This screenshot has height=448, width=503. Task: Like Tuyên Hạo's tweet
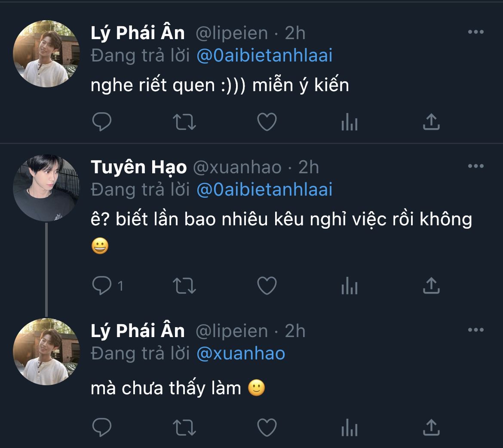pos(267,285)
